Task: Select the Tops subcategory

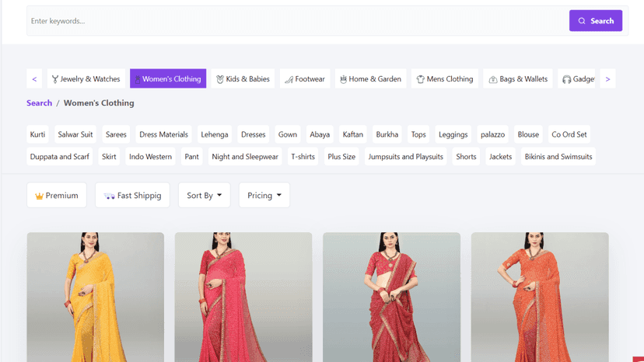Action: [418, 134]
